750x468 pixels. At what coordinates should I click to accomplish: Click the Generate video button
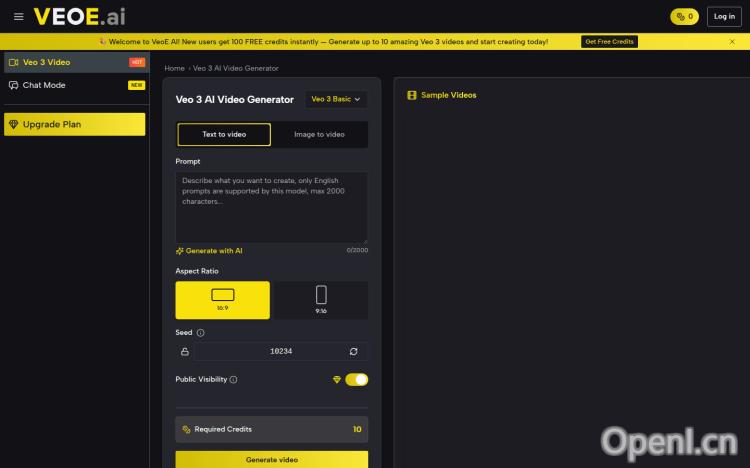(x=272, y=459)
